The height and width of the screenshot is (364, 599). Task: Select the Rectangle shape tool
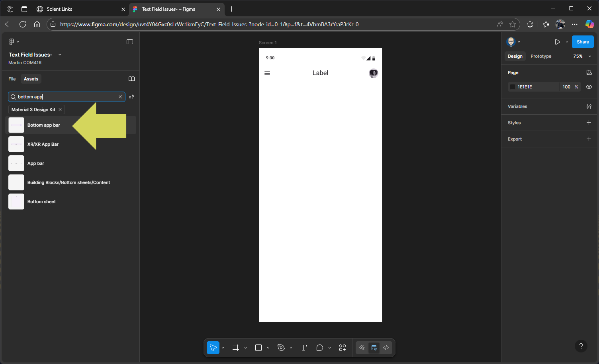click(x=258, y=348)
